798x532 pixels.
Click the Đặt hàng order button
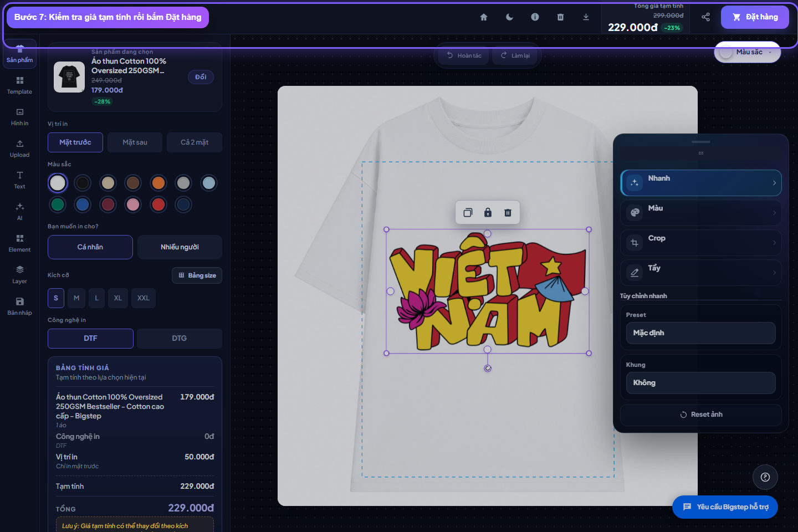tap(755, 17)
